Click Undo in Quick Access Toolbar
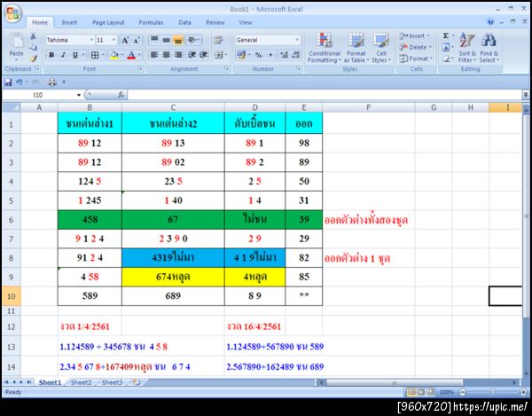The width and height of the screenshot is (532, 416). 20,82
